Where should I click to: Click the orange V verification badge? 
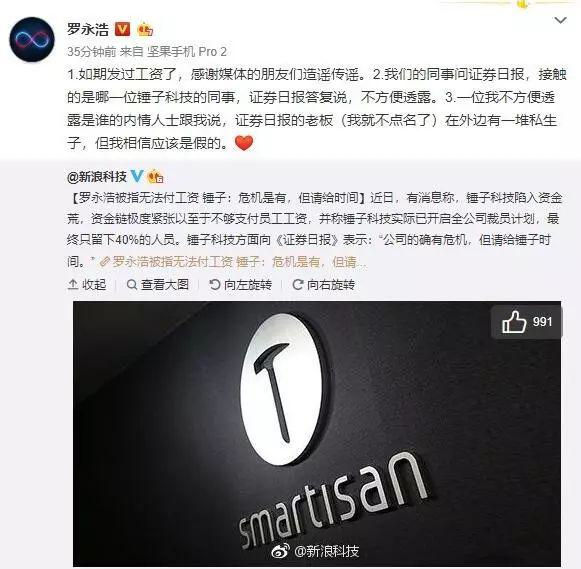[x=122, y=29]
